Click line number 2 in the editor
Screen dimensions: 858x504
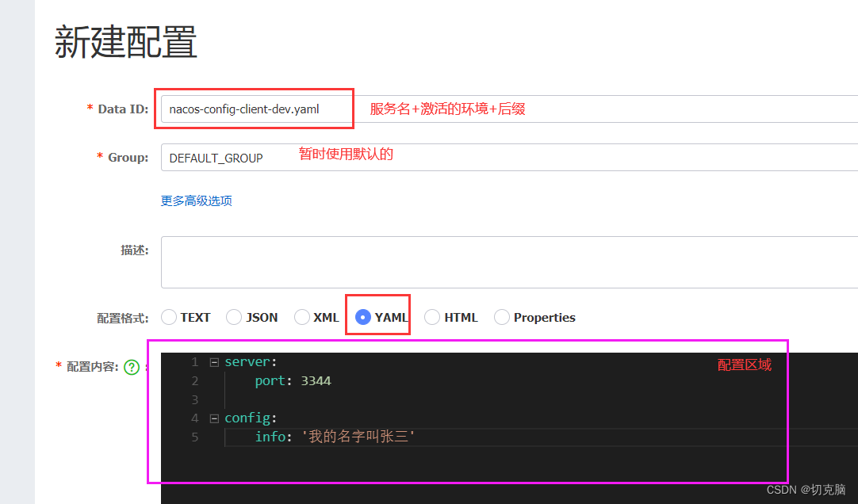[x=195, y=380]
